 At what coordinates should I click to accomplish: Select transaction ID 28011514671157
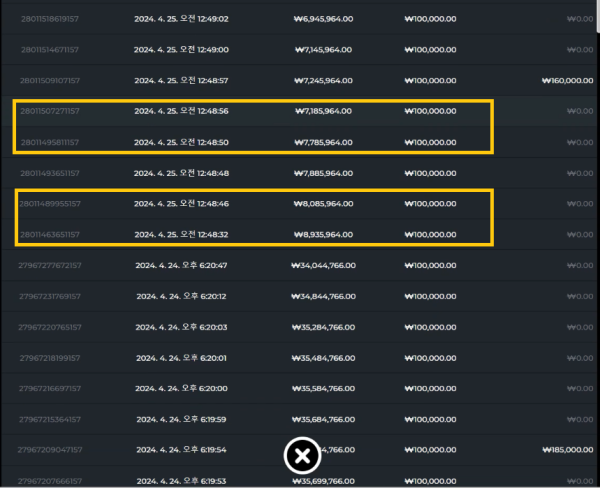pyautogui.click(x=50, y=50)
